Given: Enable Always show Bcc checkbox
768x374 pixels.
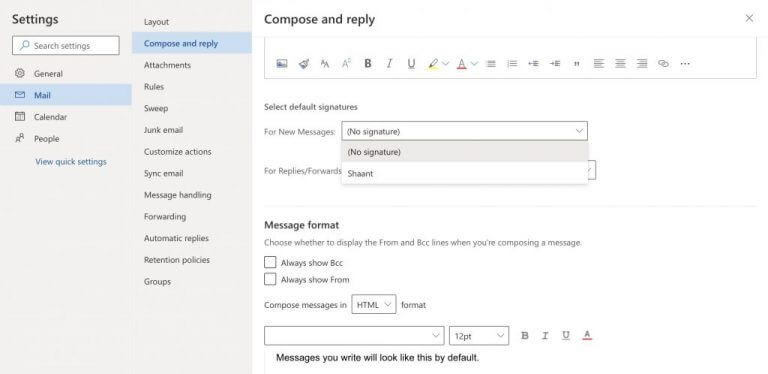Looking at the screenshot, I should point(270,262).
